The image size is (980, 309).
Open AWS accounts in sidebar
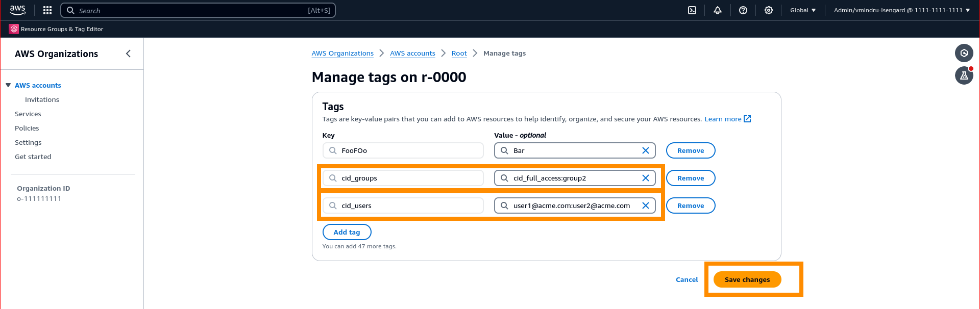(x=38, y=85)
